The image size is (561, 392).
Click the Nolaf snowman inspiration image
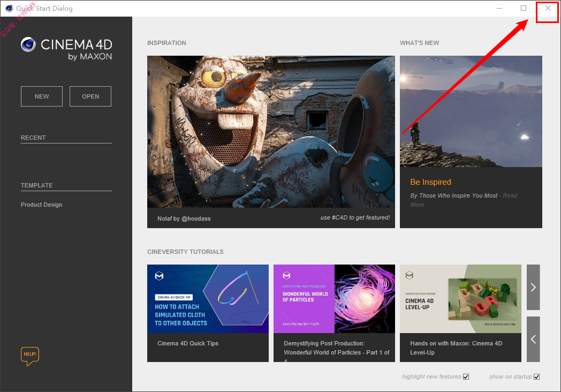(271, 131)
